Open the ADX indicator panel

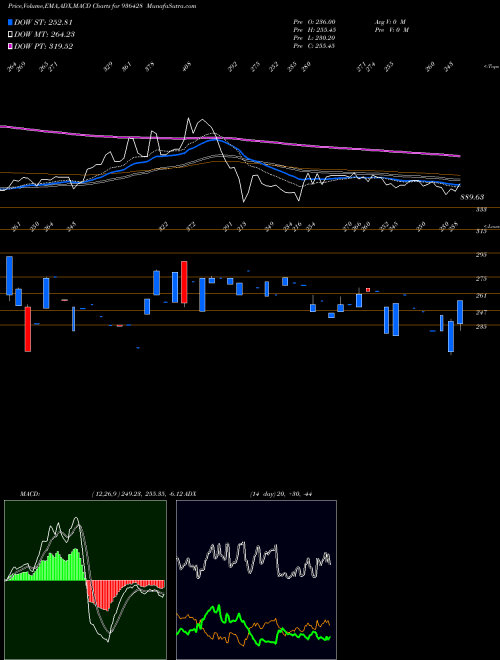tap(256, 580)
